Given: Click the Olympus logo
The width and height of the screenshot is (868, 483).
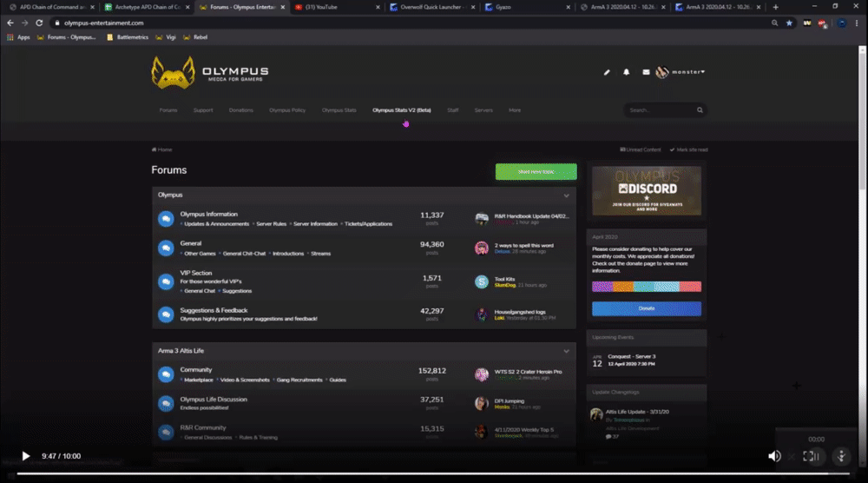Looking at the screenshot, I should (210, 72).
